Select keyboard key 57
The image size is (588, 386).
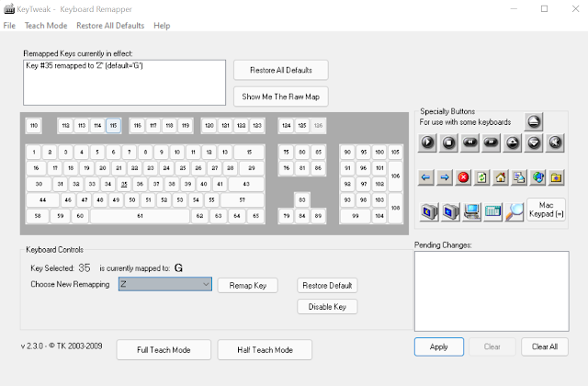pos(243,200)
